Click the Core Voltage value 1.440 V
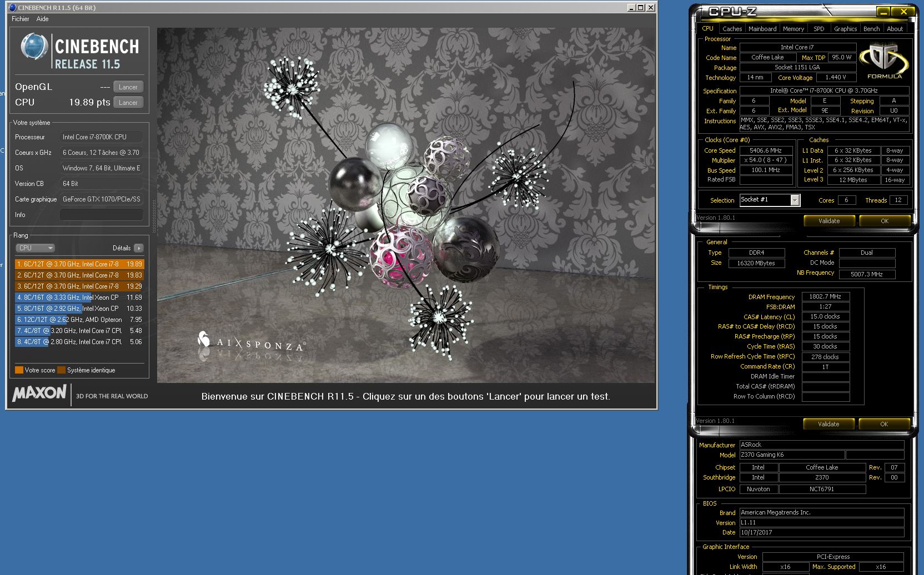The width and height of the screenshot is (924, 575). (836, 78)
